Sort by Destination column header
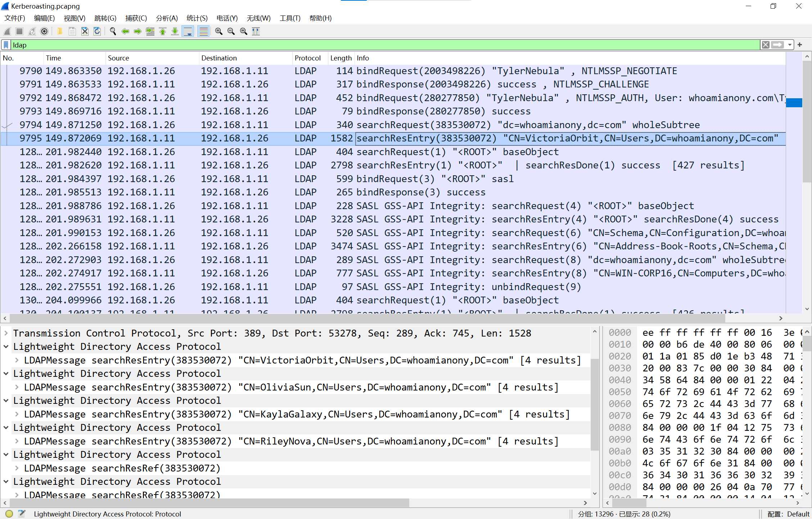 tap(246, 58)
